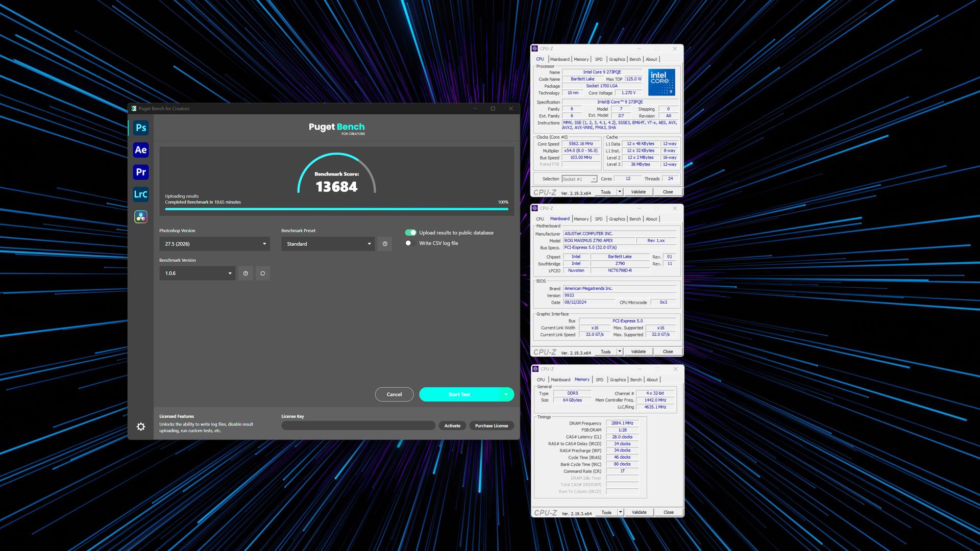Screen dimensions: 980x551
Task: Select the After Effects benchmark icon
Action: point(141,150)
